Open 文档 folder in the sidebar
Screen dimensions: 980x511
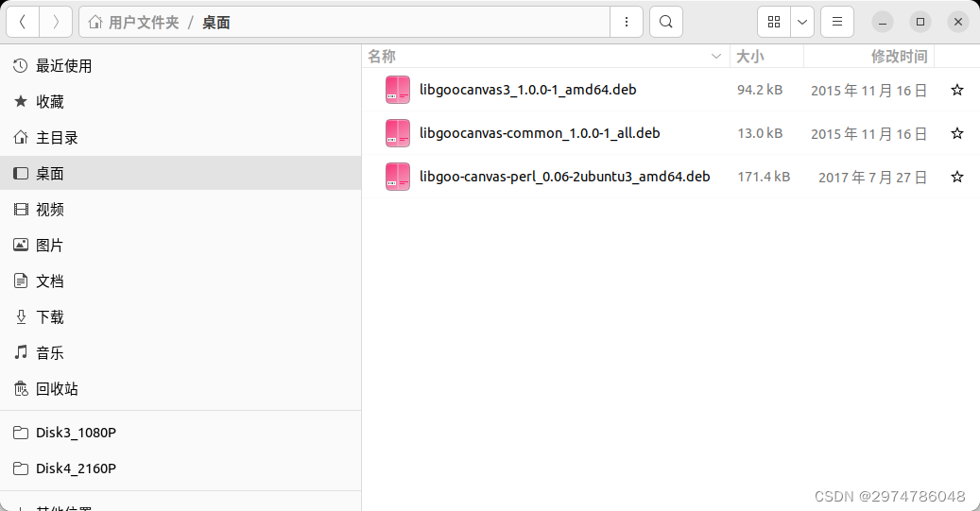pos(181,281)
